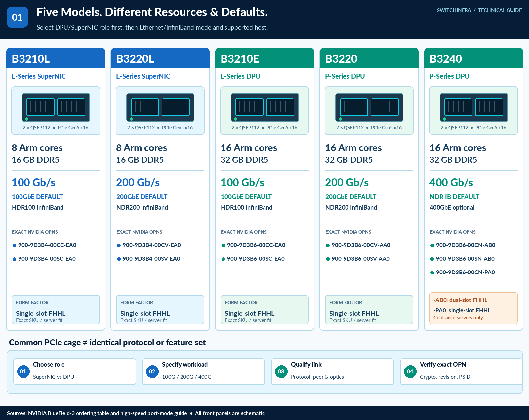Click OPN 900-9D3B4-00CV-EA0
Image resolution: width=529 pixels, height=420 pixels.
coord(152,245)
